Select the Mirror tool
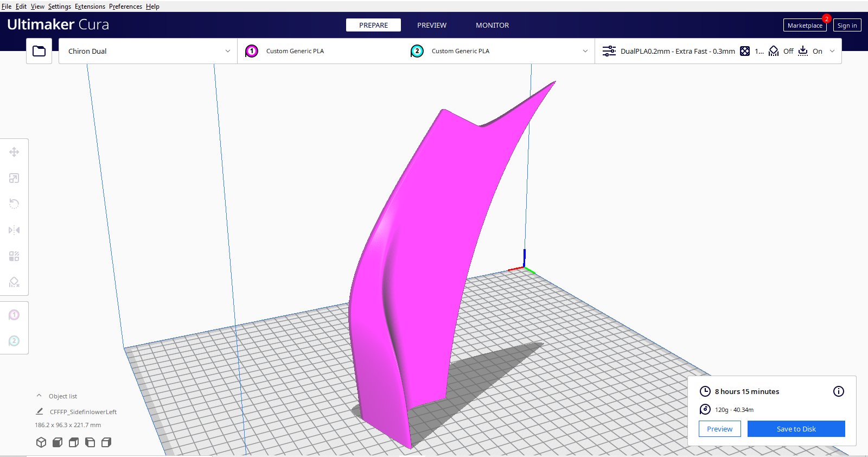 [x=14, y=230]
